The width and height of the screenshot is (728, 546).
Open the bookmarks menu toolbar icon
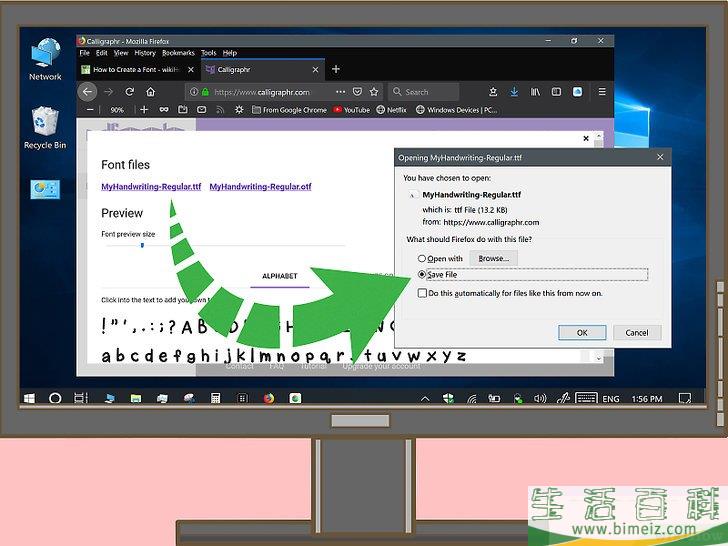[x=493, y=92]
